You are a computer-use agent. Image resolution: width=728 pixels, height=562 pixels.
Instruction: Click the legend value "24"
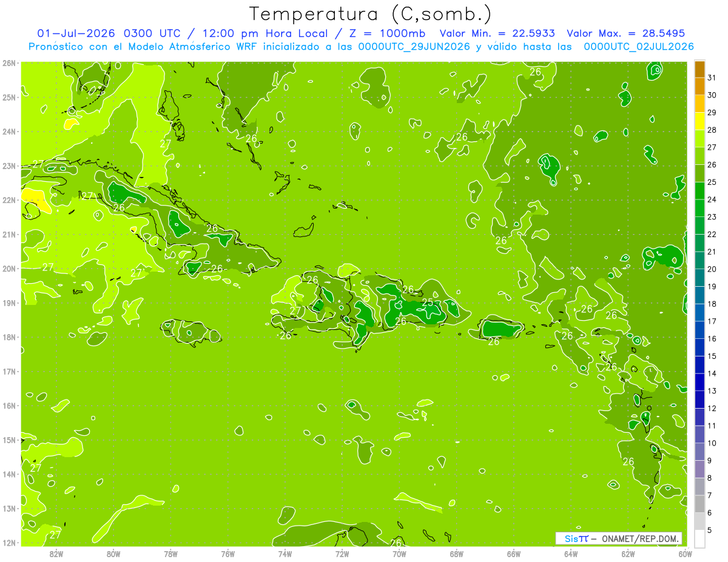[x=712, y=199]
